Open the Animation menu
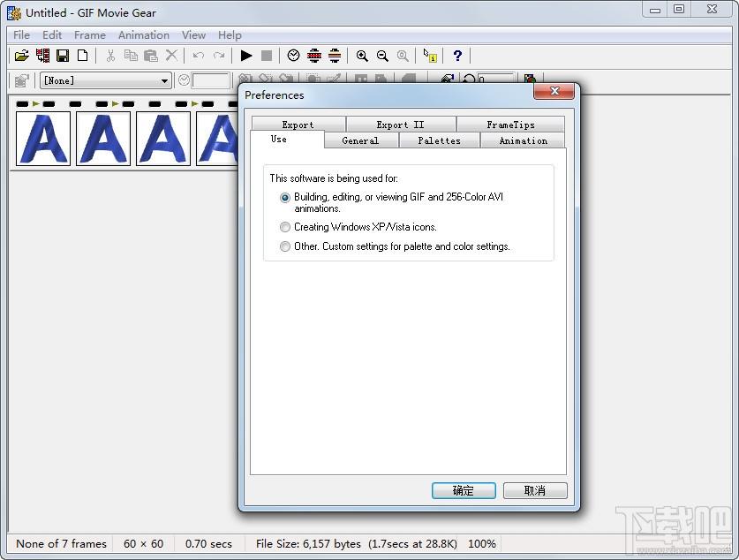Screen dimensions: 739x560 pos(144,34)
